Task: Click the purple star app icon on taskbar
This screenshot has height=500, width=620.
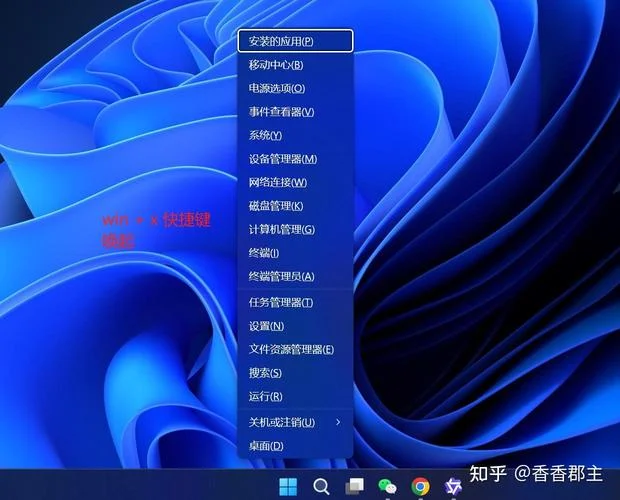Action: [453, 486]
